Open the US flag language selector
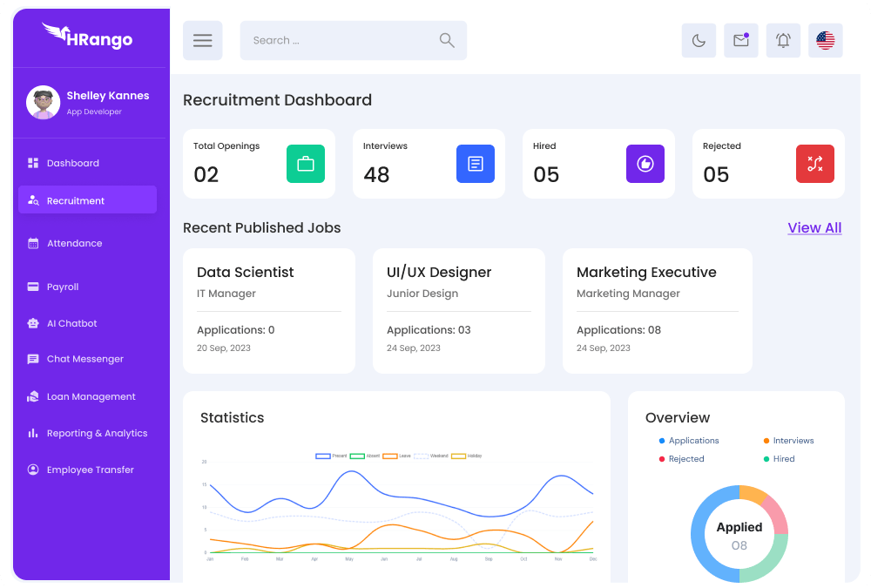This screenshot has width=871, height=588. (x=825, y=41)
